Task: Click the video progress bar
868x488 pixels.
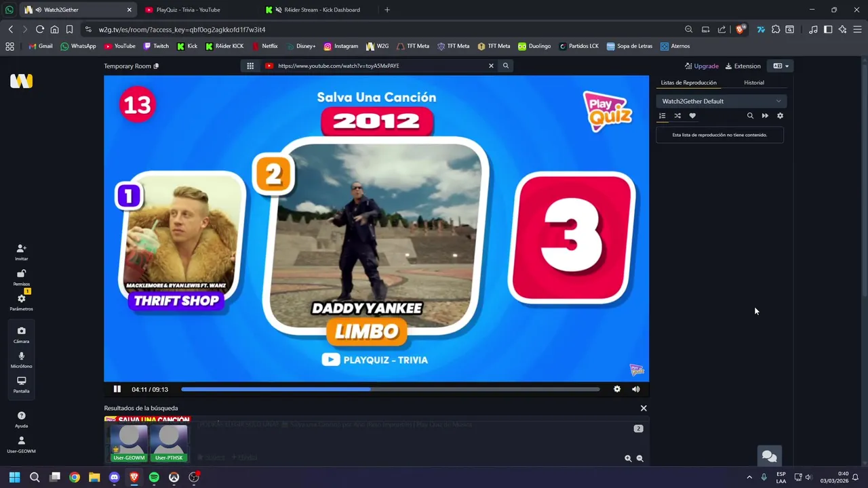Action: (391, 389)
